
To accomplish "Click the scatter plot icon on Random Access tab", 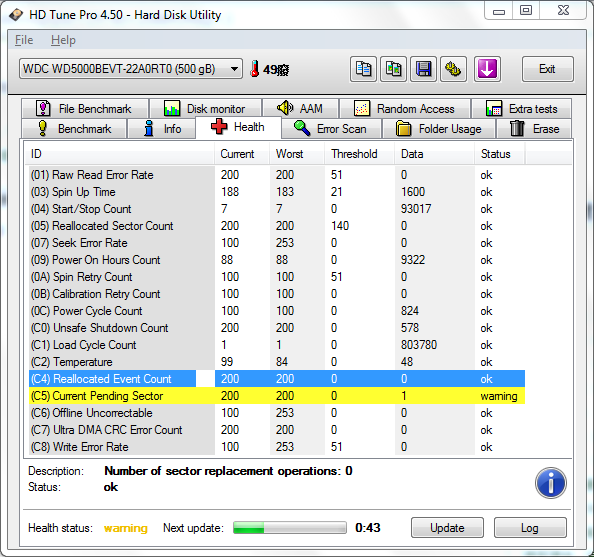I will (362, 108).
